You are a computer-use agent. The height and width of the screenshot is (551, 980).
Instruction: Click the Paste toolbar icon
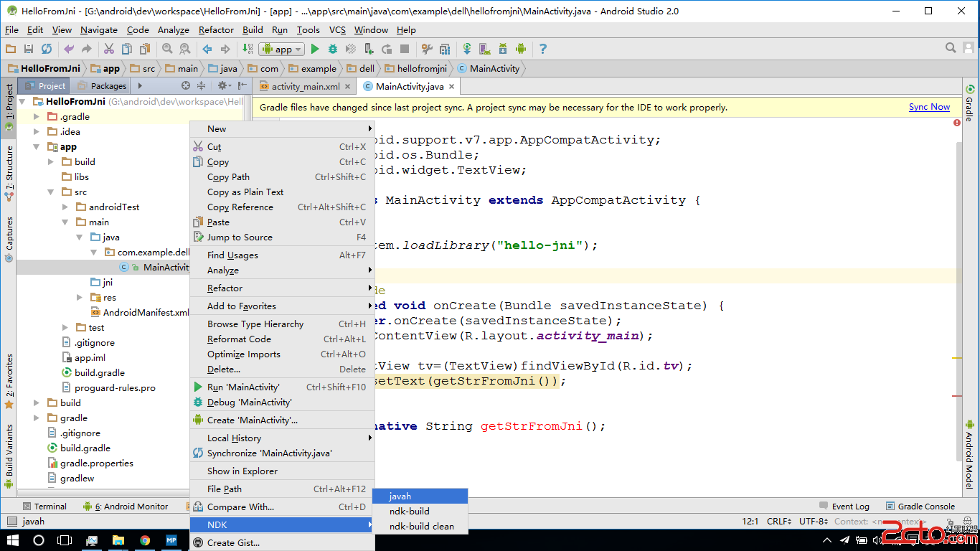click(x=145, y=49)
